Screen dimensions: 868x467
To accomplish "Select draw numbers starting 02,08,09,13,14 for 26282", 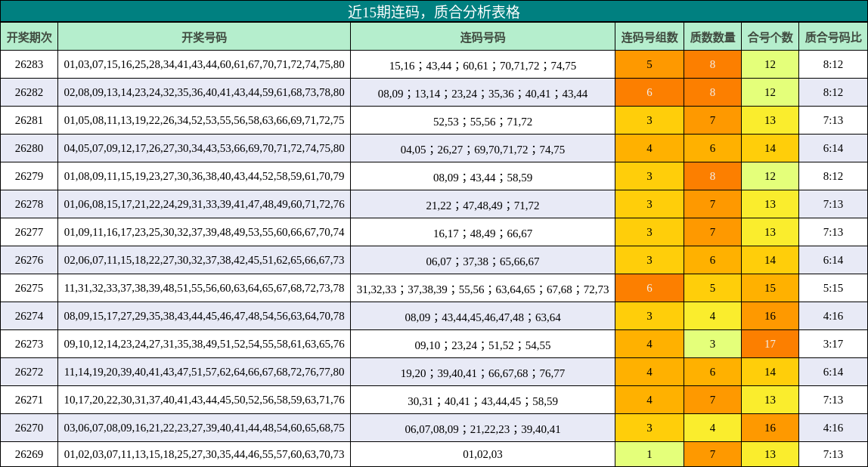I will 203,92.
